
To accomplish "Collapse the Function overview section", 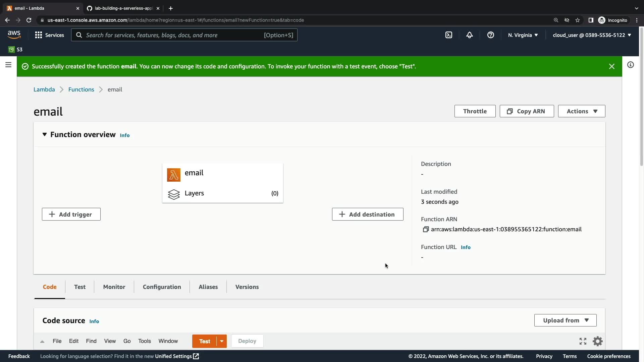I will pos(45,134).
